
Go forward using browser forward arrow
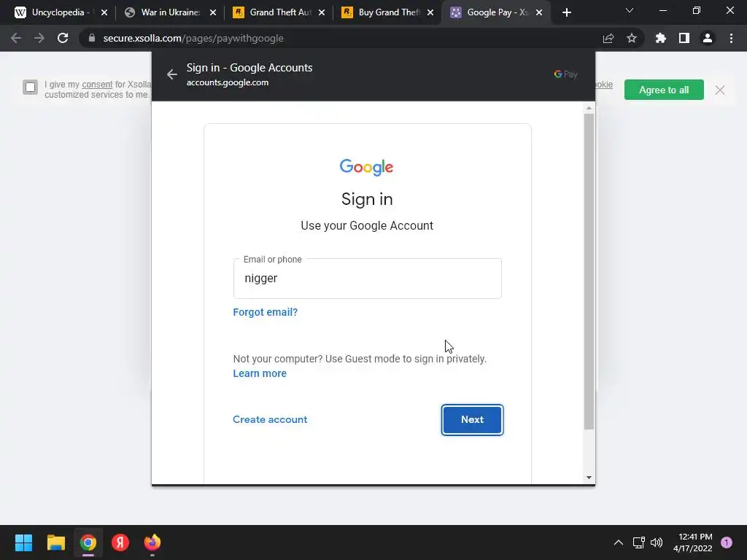[39, 38]
